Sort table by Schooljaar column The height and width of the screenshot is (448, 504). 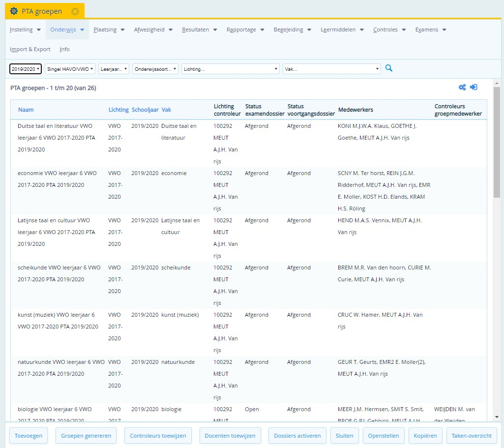(145, 110)
